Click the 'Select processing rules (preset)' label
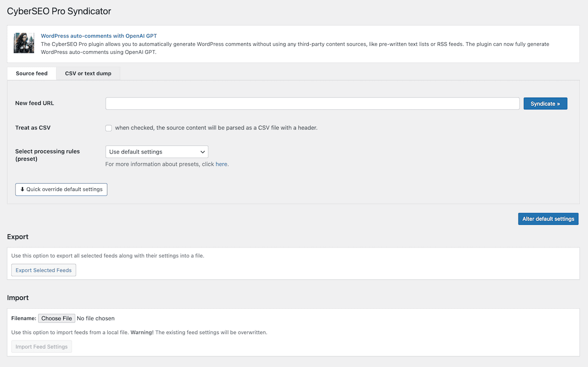 click(48, 155)
